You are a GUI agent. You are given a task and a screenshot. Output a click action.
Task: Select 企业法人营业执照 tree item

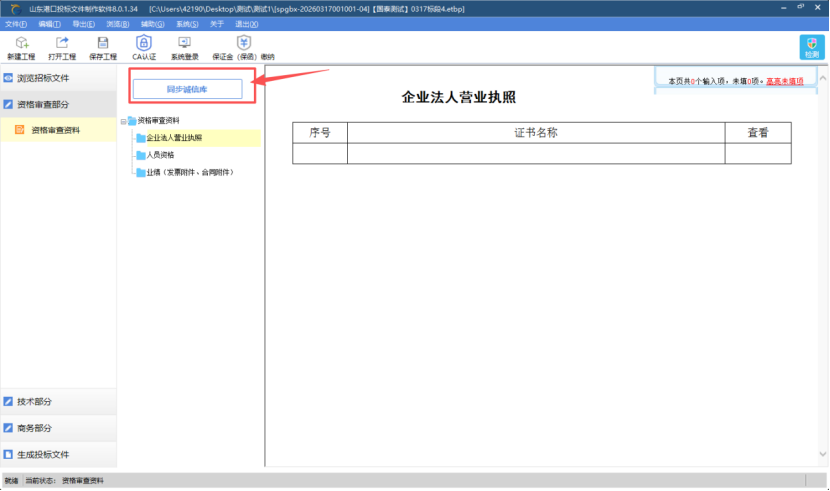coord(174,138)
